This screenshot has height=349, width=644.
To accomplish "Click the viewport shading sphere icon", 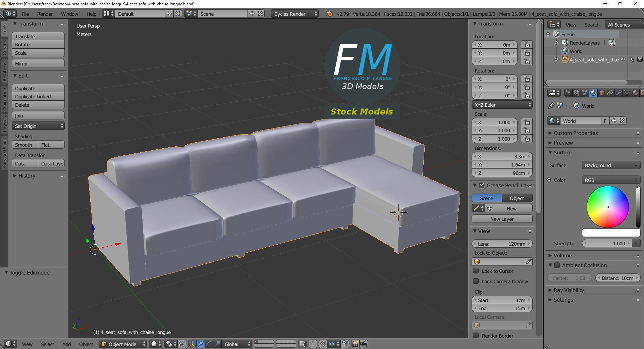I will (156, 344).
